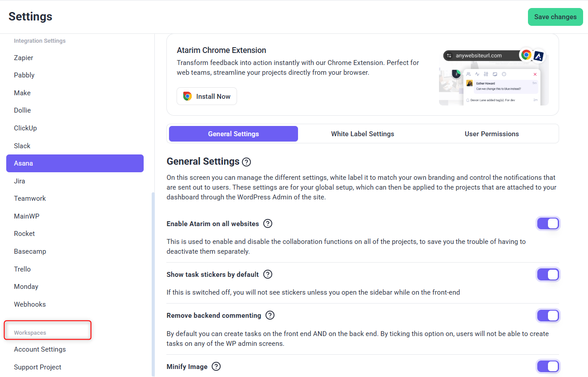Click help icon for Enable Atarim on all websites
The width and height of the screenshot is (588, 377).
tap(268, 223)
